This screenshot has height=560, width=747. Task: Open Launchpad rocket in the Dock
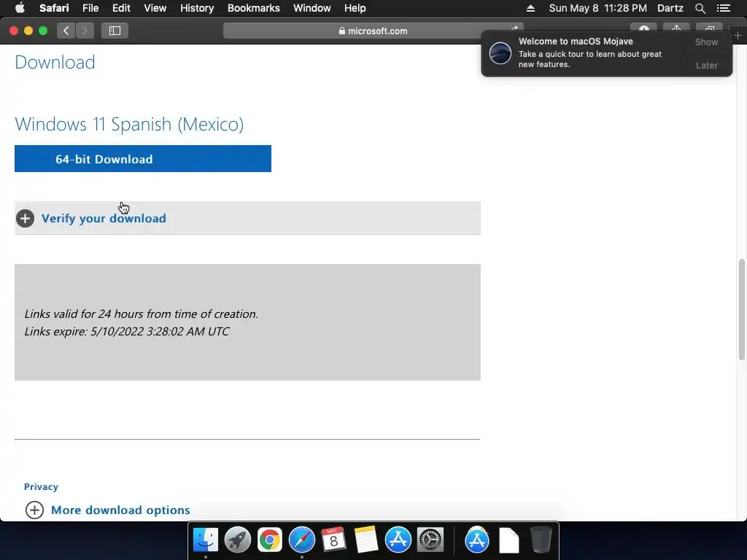237,540
